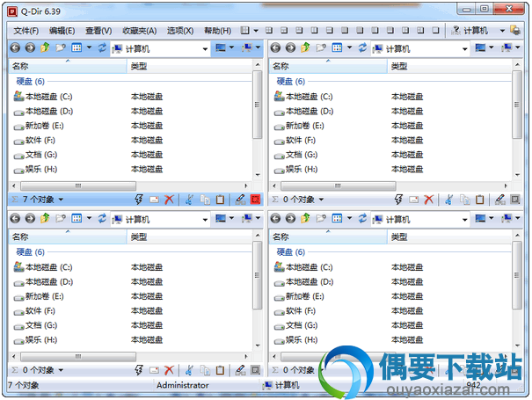Select 娱乐 (H:) in top-right pane
Screen dimensions: 532x400
[x=295, y=170]
